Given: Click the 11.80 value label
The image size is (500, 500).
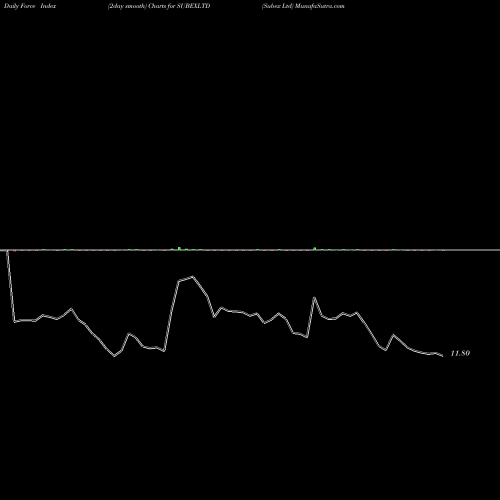Looking at the screenshot, I should 460,353.
